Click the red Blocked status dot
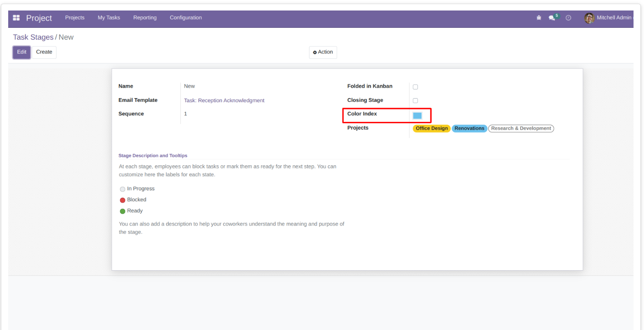 point(123,200)
